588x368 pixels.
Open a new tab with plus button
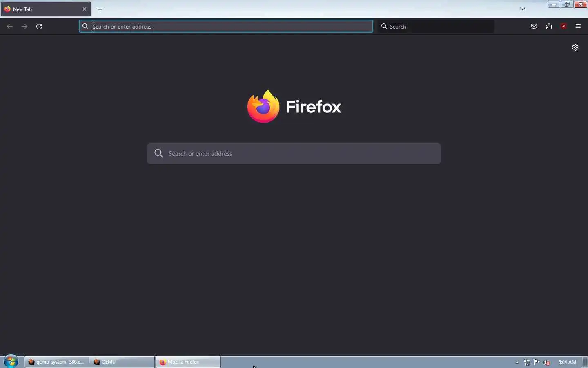point(100,9)
